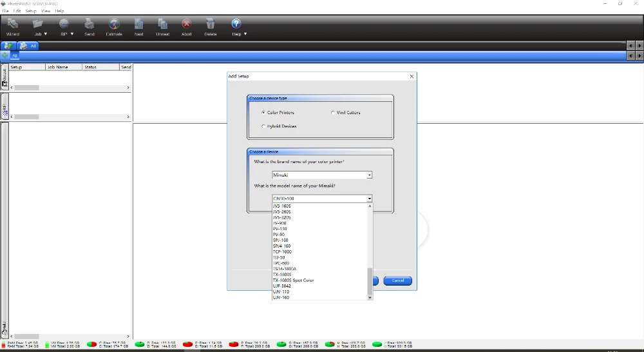The image size is (644, 352).
Task: Click the Unnest toolbar icon
Action: (163, 24)
